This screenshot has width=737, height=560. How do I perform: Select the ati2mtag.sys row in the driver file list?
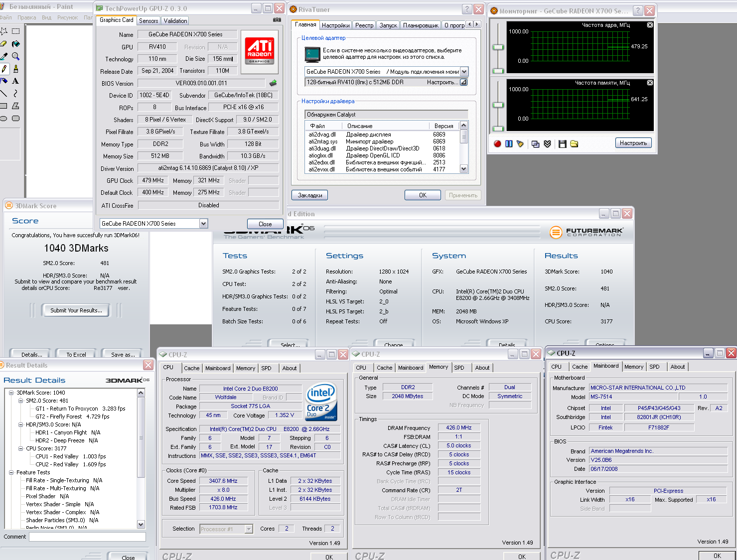point(381,141)
